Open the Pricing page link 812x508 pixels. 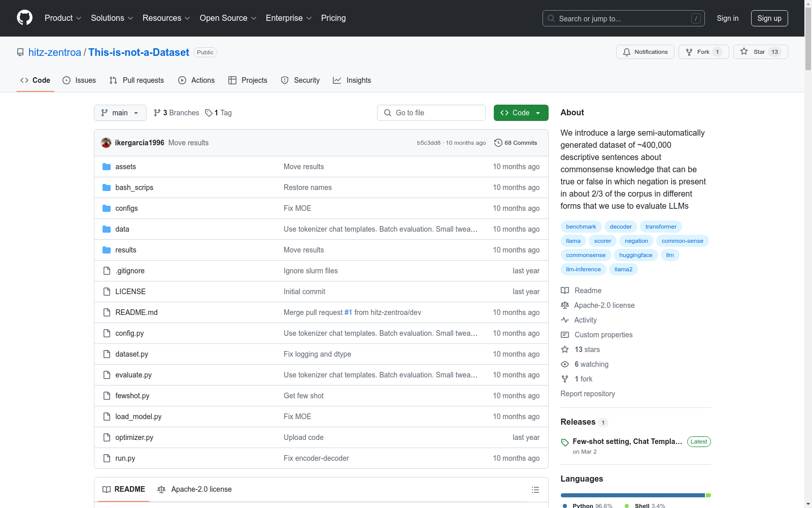pos(333,18)
